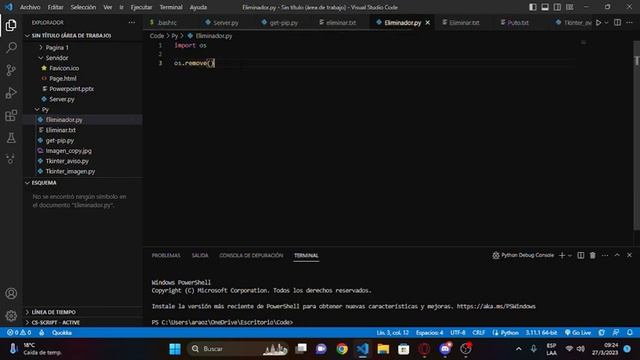Open the Source Control view
This screenshot has height=360, width=640.
point(11,70)
